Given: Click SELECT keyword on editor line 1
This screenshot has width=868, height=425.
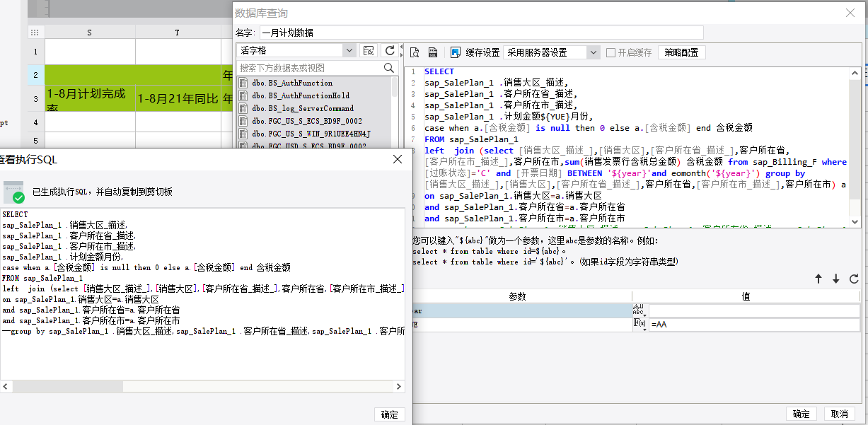Looking at the screenshot, I should pyautogui.click(x=439, y=71).
